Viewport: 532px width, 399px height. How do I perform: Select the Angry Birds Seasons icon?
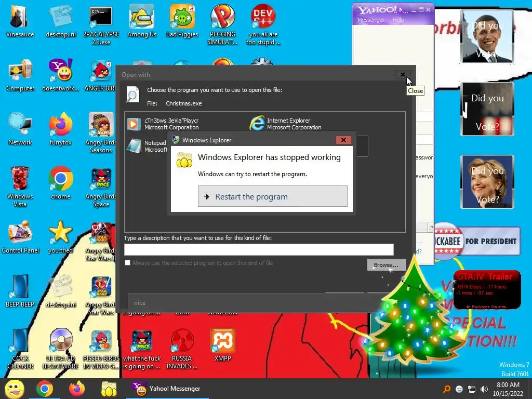(101, 133)
